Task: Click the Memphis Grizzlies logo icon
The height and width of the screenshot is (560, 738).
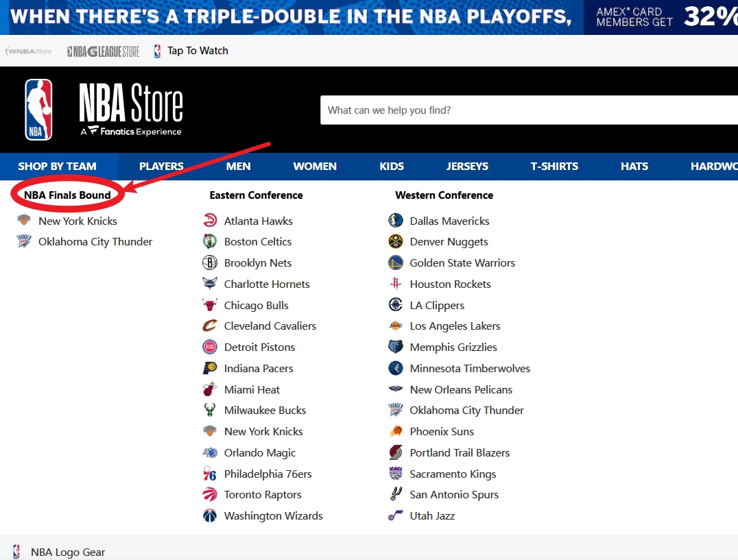Action: (396, 347)
